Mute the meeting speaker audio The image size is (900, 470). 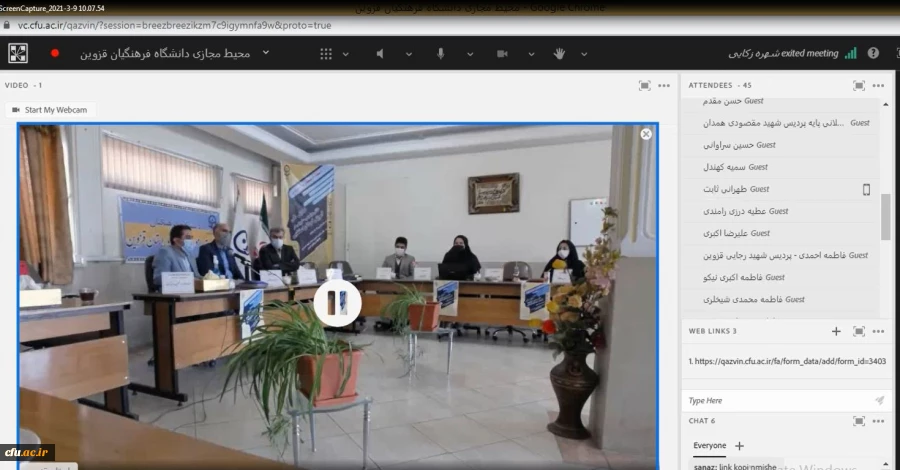[x=380, y=53]
